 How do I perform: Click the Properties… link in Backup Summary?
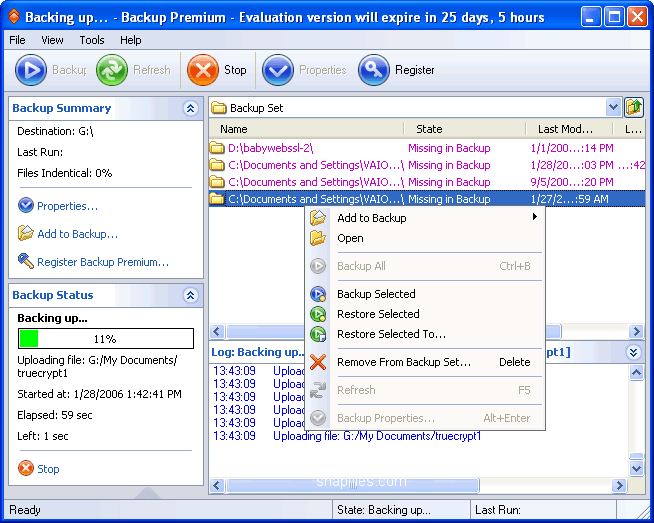(68, 206)
